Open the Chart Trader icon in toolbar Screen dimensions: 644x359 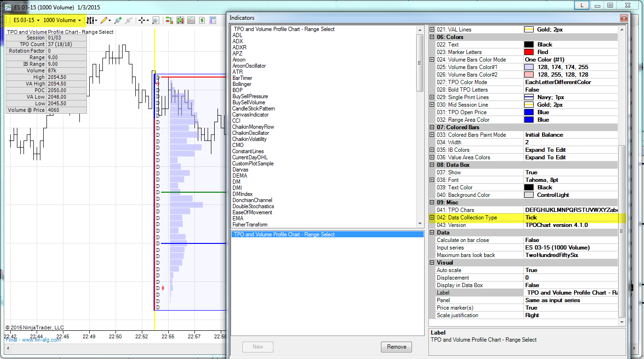[x=169, y=20]
